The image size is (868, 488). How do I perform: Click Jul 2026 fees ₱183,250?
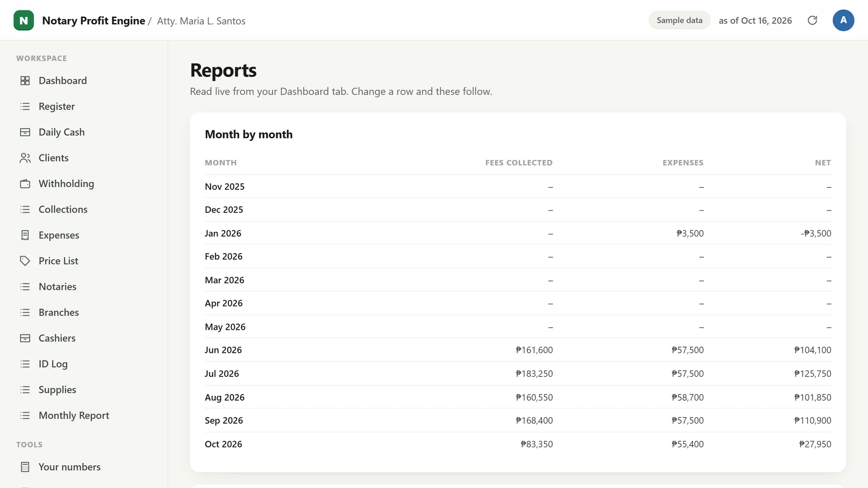pyautogui.click(x=534, y=374)
